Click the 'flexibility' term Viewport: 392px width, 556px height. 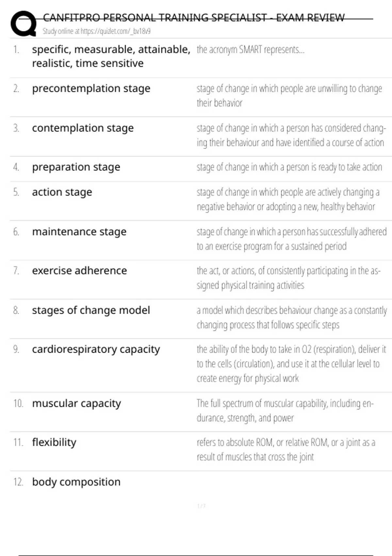coord(54,443)
